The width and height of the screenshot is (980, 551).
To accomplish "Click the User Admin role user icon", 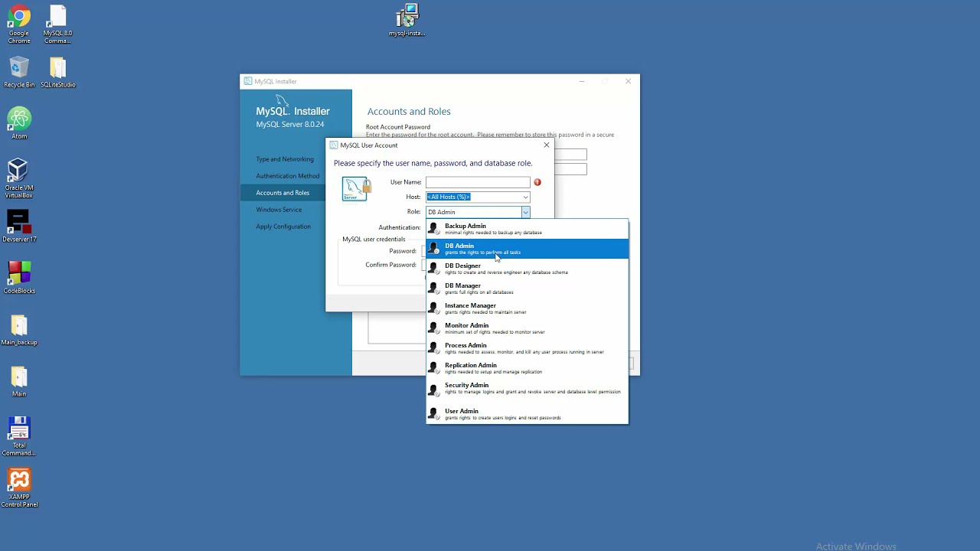I will point(434,414).
